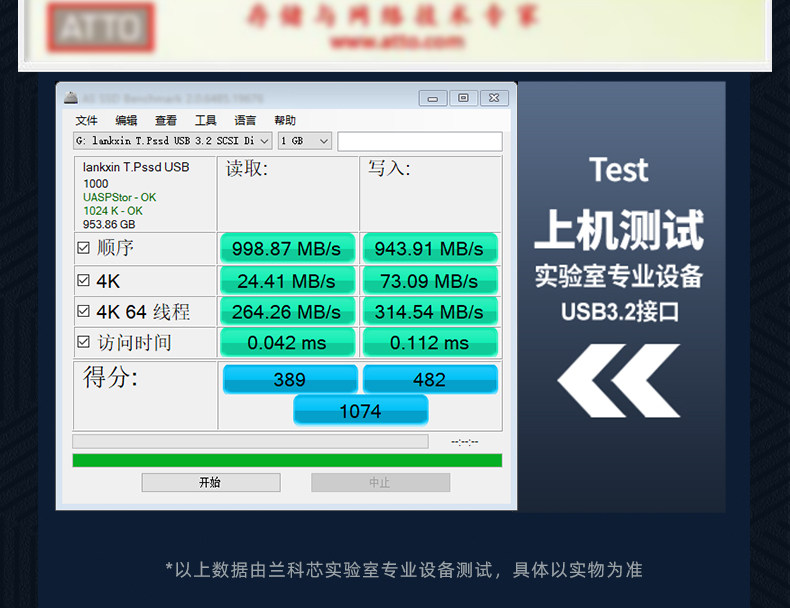The height and width of the screenshot is (608, 790).
Task: Click the 写入: write column header
Action: pyautogui.click(x=389, y=168)
